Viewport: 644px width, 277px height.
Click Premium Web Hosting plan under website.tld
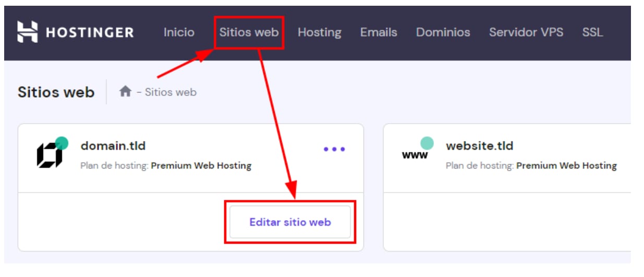(x=566, y=166)
